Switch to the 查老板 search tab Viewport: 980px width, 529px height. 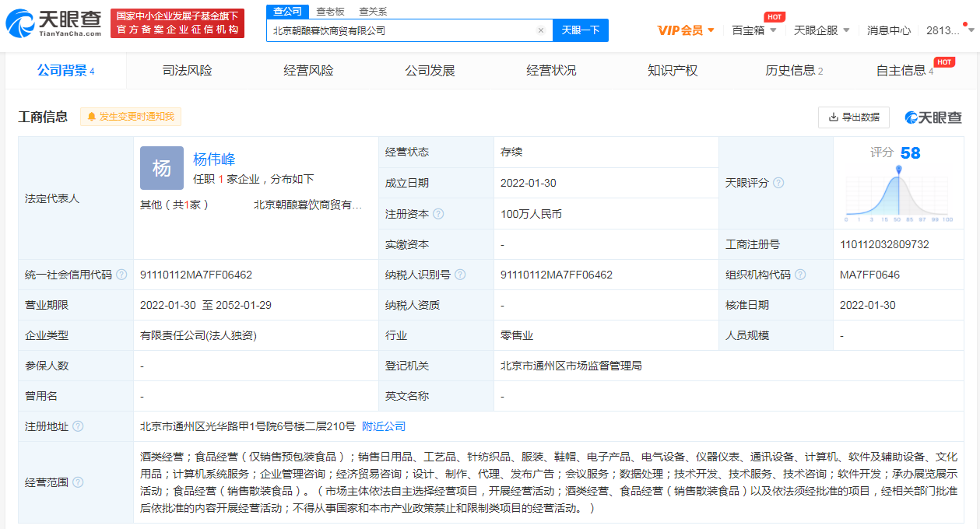click(x=330, y=11)
